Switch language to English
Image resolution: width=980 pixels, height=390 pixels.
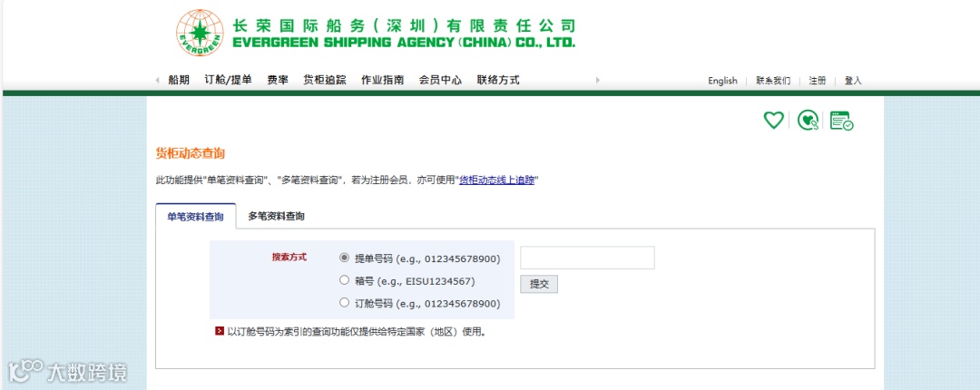[x=722, y=81]
